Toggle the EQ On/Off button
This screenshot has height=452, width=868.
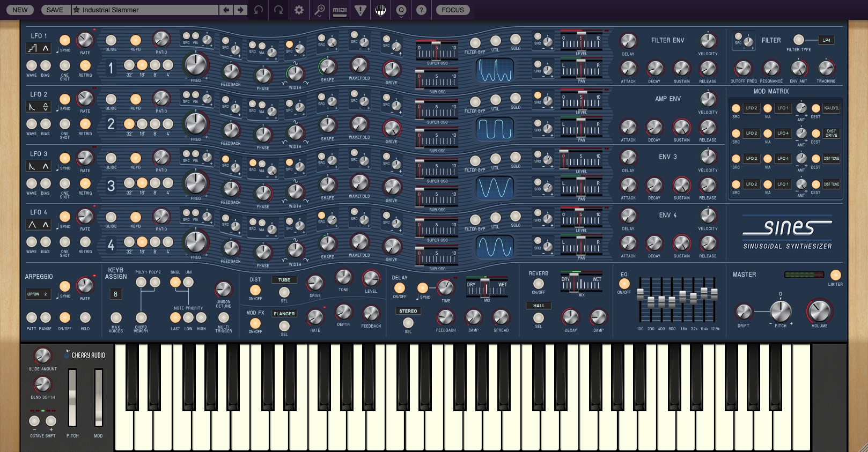[624, 284]
